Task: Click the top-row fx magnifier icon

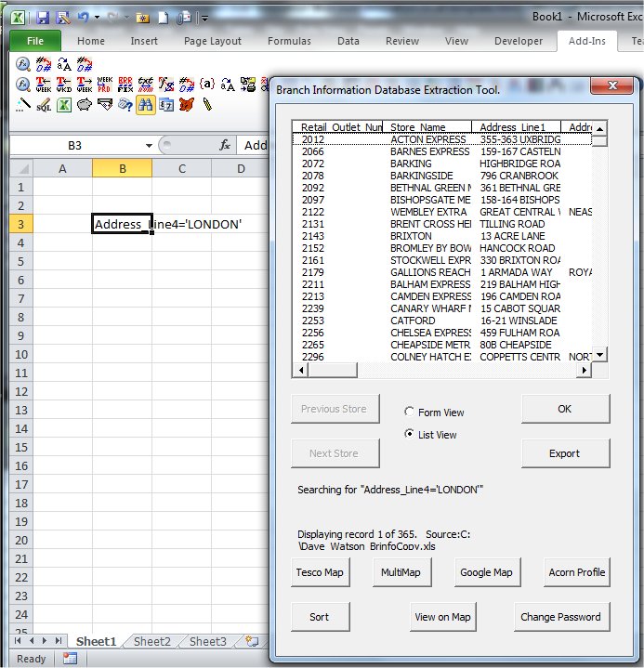Action: [23, 64]
